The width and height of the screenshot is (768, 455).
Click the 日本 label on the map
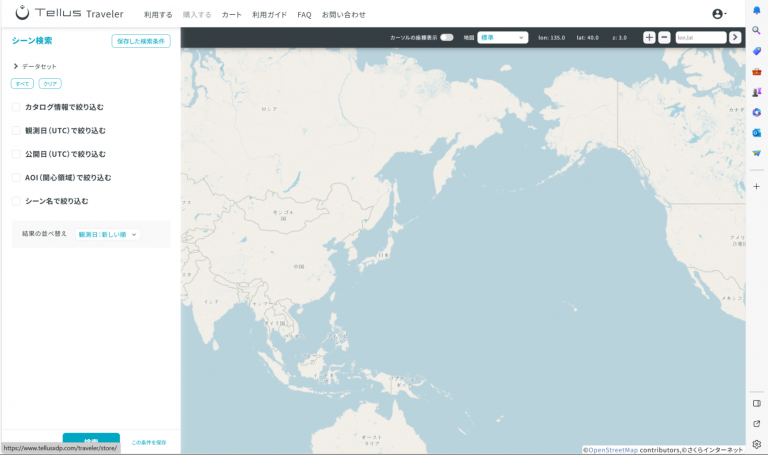click(384, 255)
